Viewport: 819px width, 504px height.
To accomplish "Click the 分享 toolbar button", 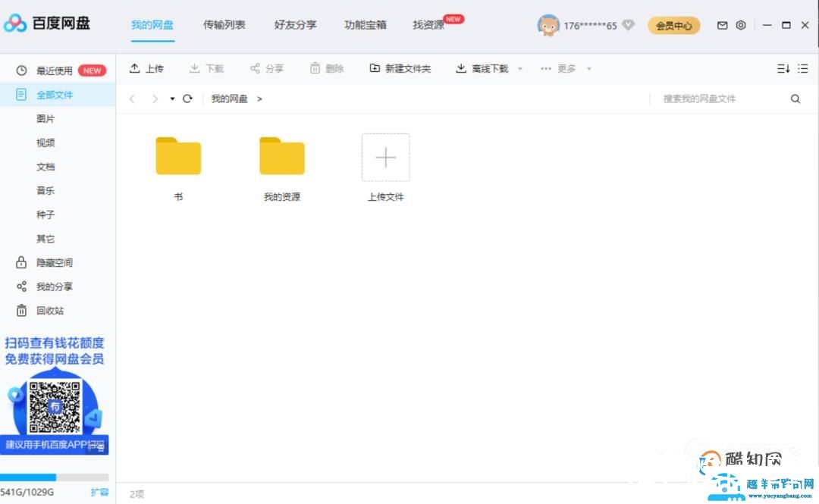I will coord(267,68).
